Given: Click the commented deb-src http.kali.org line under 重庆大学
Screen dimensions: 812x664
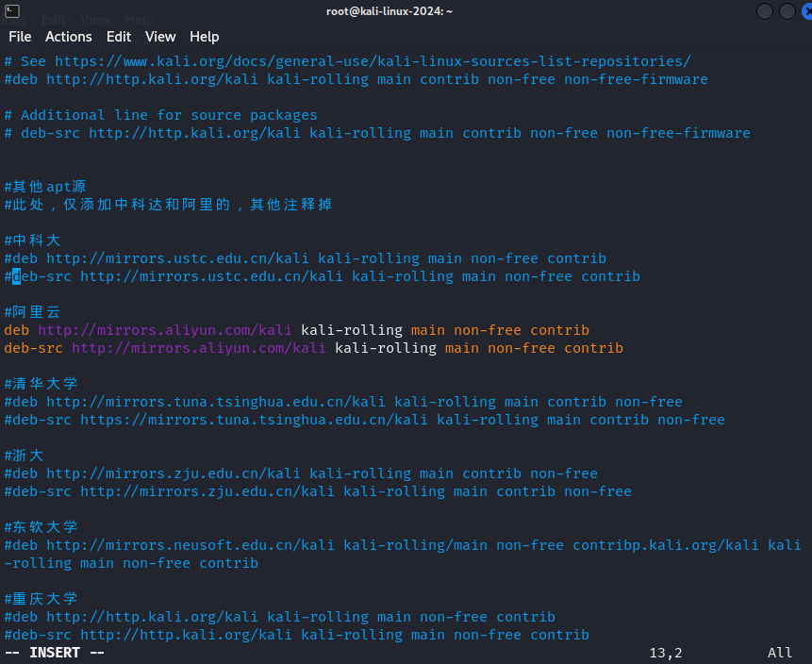Looking at the screenshot, I should pyautogui.click(x=297, y=635).
